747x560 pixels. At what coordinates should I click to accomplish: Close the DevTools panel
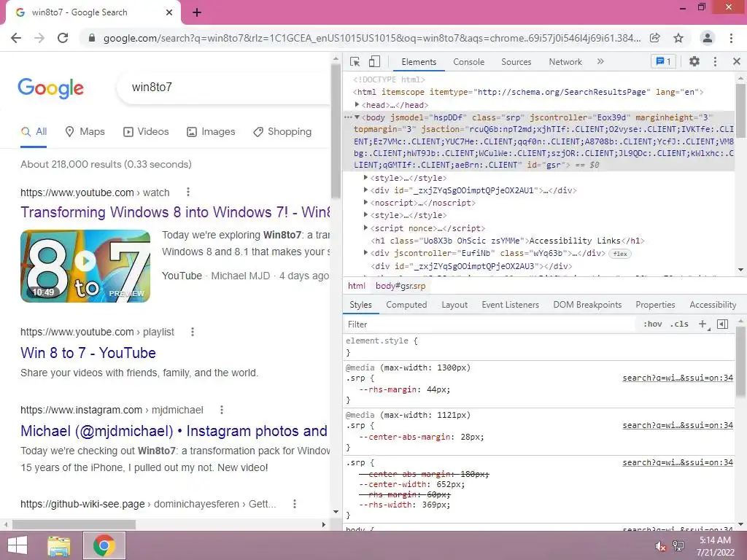tap(737, 61)
